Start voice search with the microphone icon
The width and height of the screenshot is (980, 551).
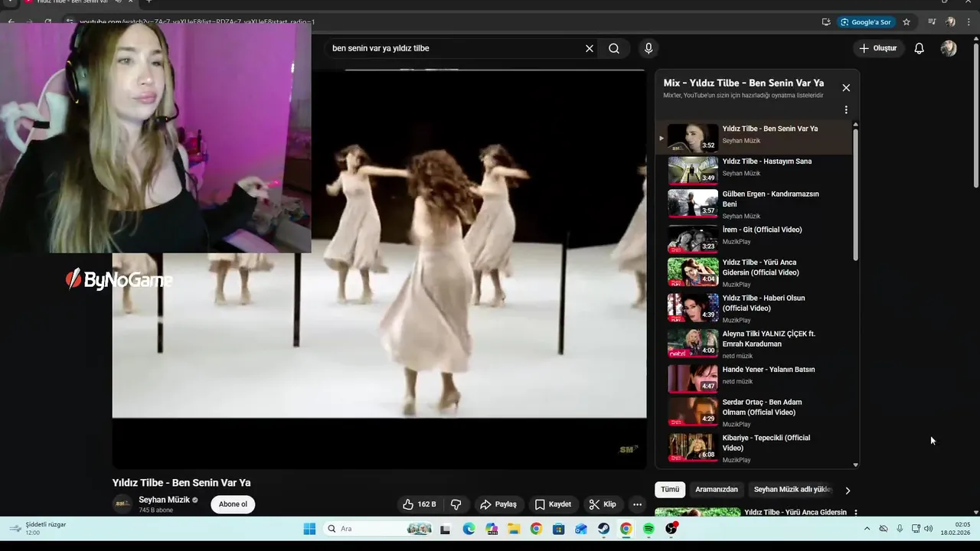(x=648, y=48)
